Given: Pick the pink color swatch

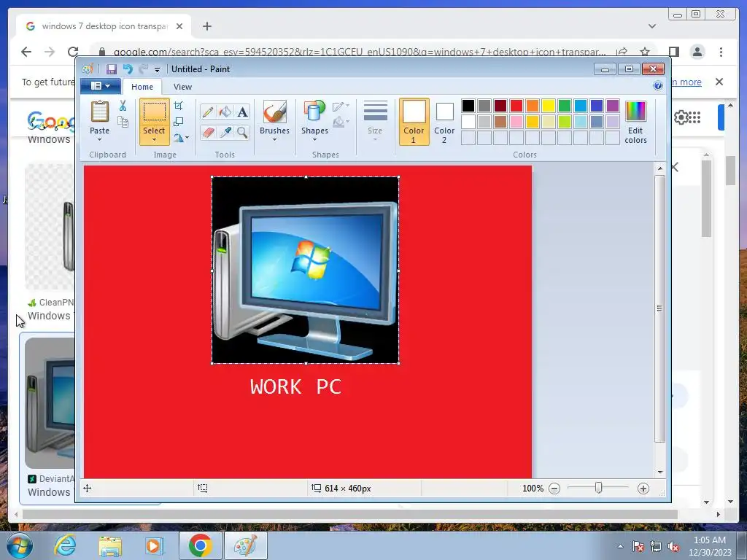Looking at the screenshot, I should (516, 122).
